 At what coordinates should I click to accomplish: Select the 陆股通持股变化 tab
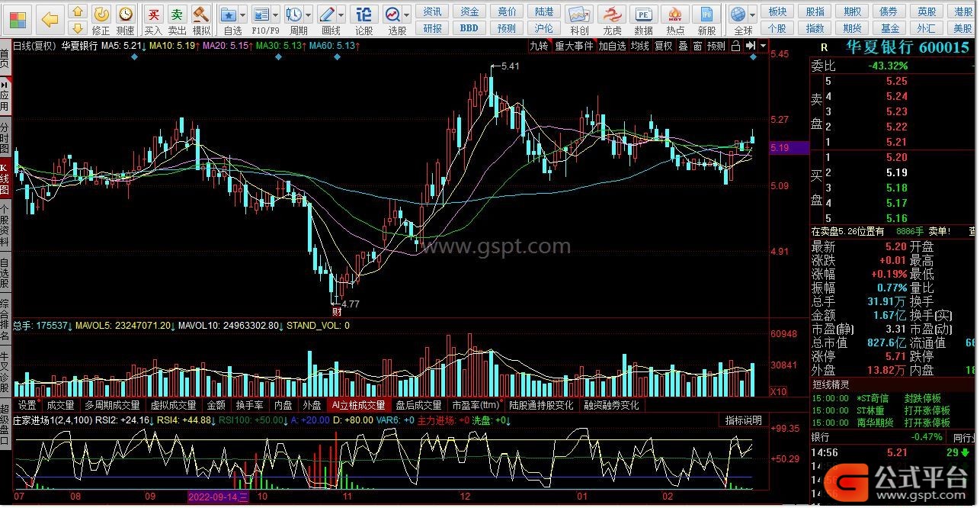click(x=542, y=405)
